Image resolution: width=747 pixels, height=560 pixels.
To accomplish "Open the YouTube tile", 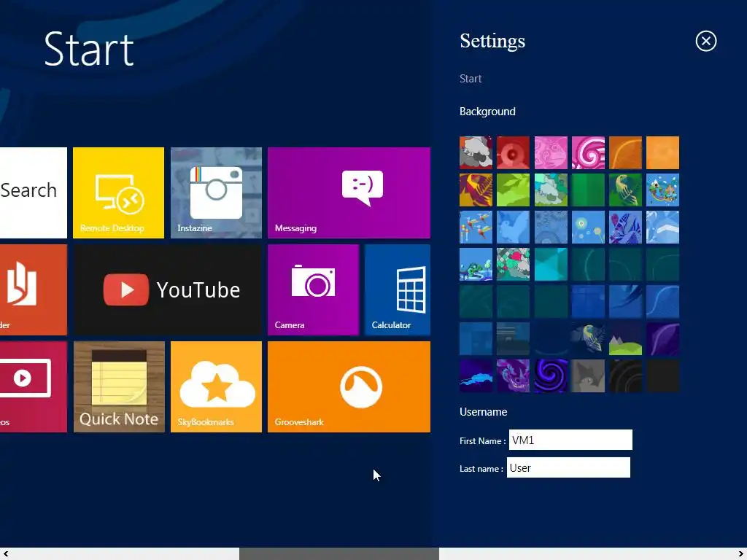I will pos(167,289).
